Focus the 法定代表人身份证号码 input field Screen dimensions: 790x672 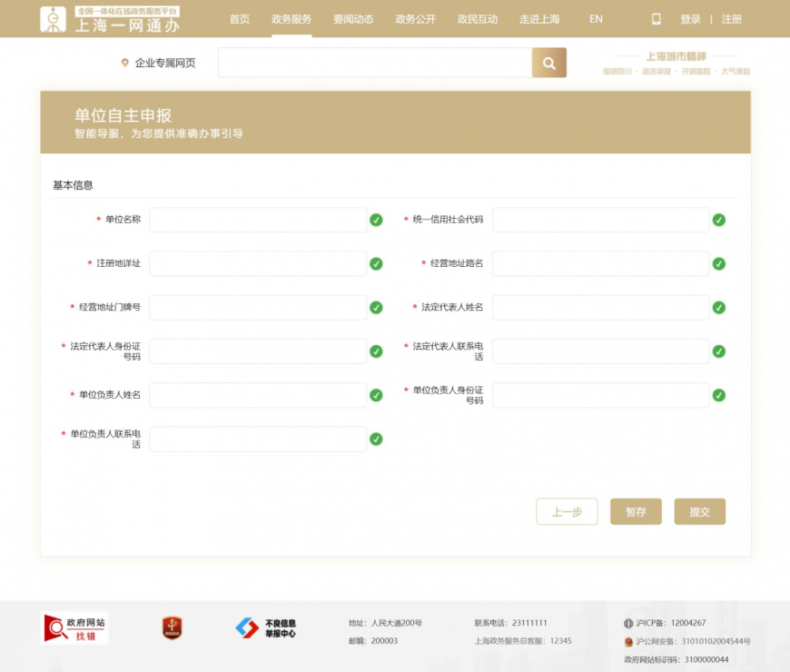coord(258,351)
